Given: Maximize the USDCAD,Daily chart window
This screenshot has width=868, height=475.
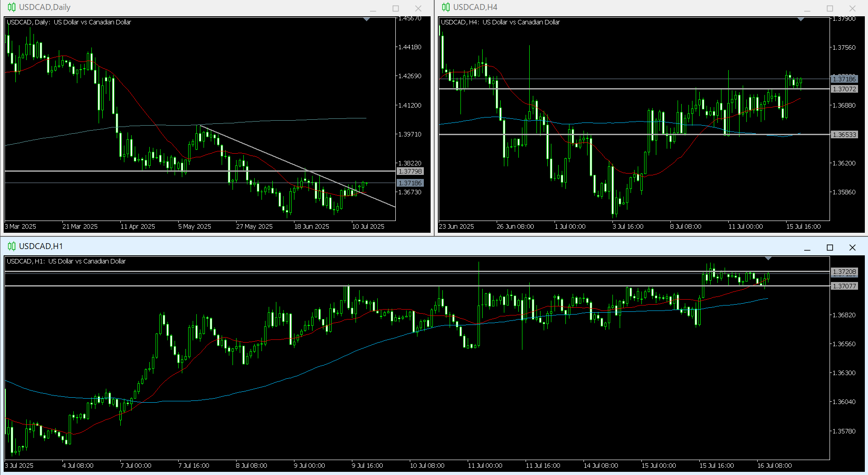Looking at the screenshot, I should [x=396, y=8].
